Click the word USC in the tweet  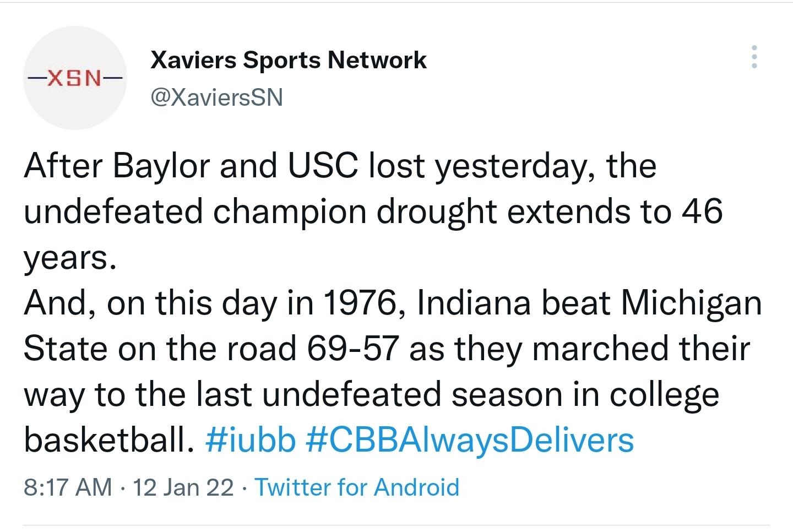click(323, 166)
